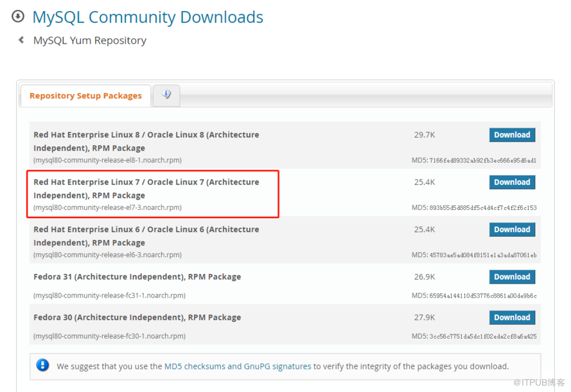Viewport: 571px width, 392px height.
Task: Select the mysql80-community-release-el8-1.noarch.rpm filename
Action: tap(107, 160)
